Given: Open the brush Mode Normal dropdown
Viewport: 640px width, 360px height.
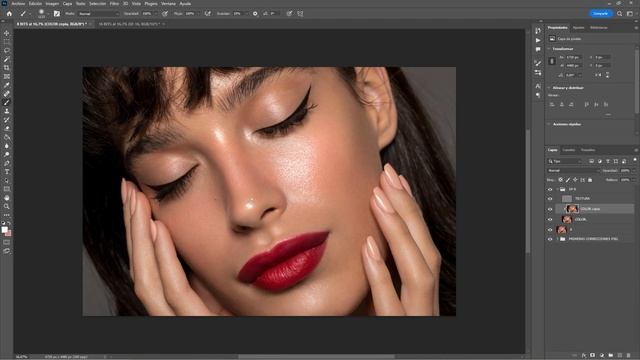Looking at the screenshot, I should [98, 13].
